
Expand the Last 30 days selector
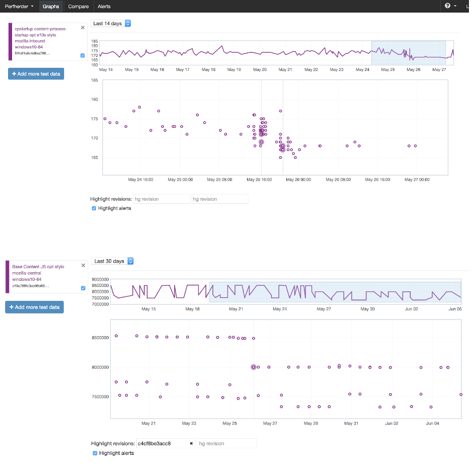[x=113, y=261]
